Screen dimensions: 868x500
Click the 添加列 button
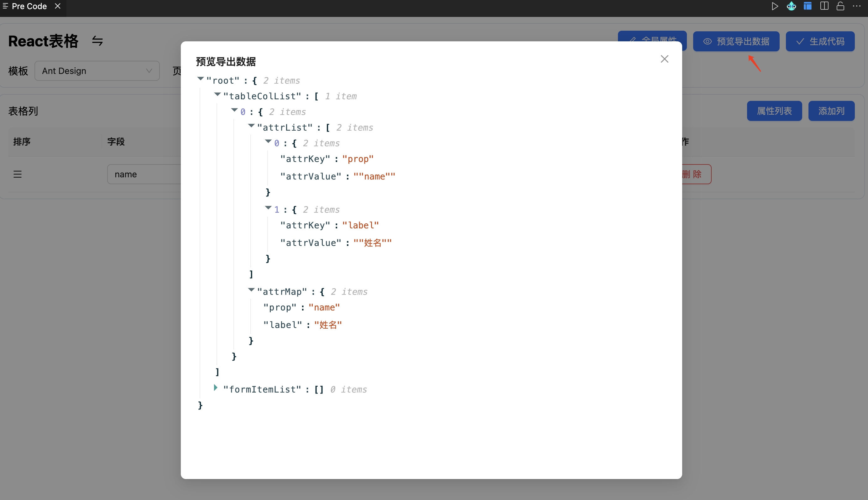click(x=831, y=111)
